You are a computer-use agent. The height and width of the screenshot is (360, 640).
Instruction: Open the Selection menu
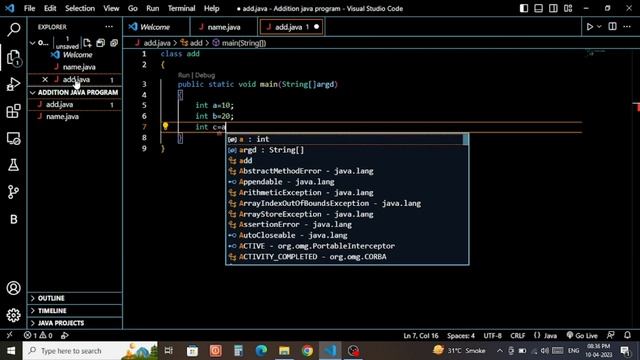point(80,8)
